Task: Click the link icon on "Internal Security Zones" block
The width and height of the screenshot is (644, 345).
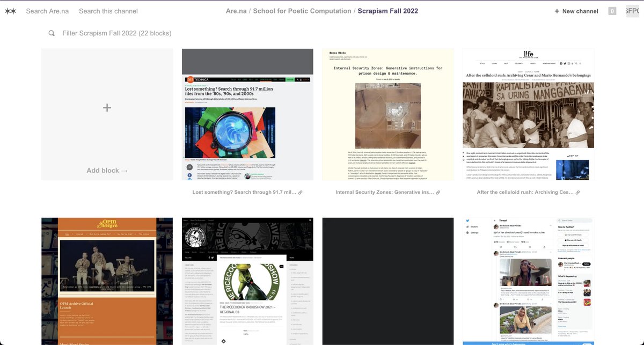Action: pos(438,192)
